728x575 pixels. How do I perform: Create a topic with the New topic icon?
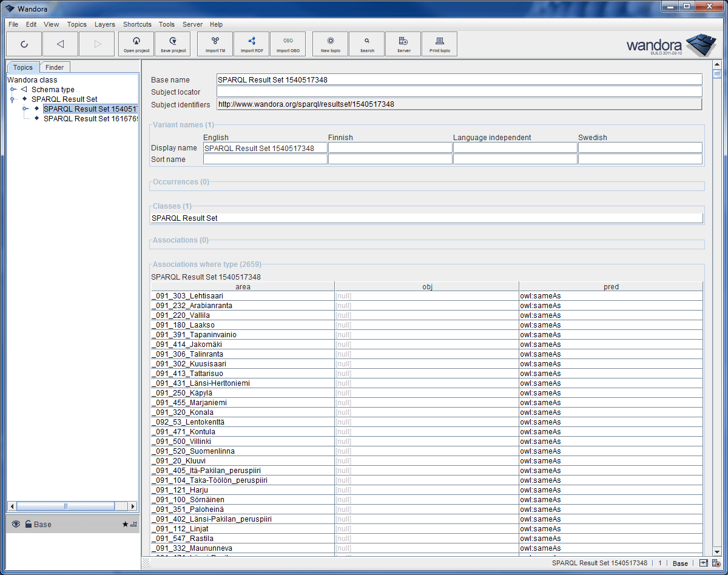(329, 43)
